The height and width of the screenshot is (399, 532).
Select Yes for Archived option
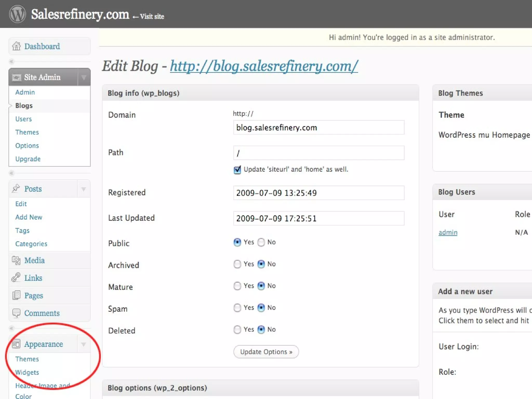pyautogui.click(x=237, y=264)
